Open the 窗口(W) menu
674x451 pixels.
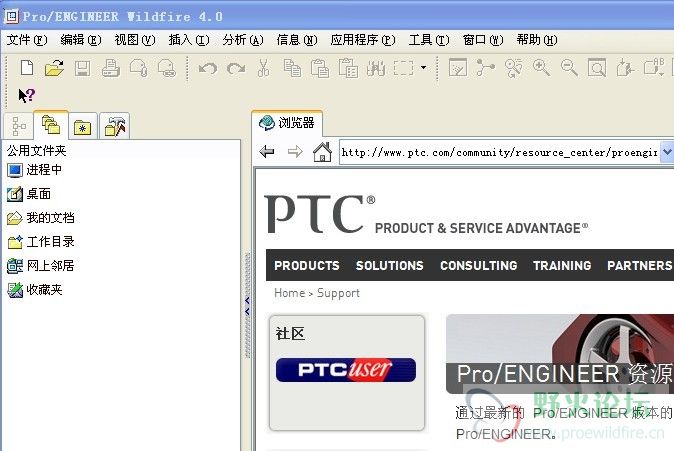[x=483, y=40]
